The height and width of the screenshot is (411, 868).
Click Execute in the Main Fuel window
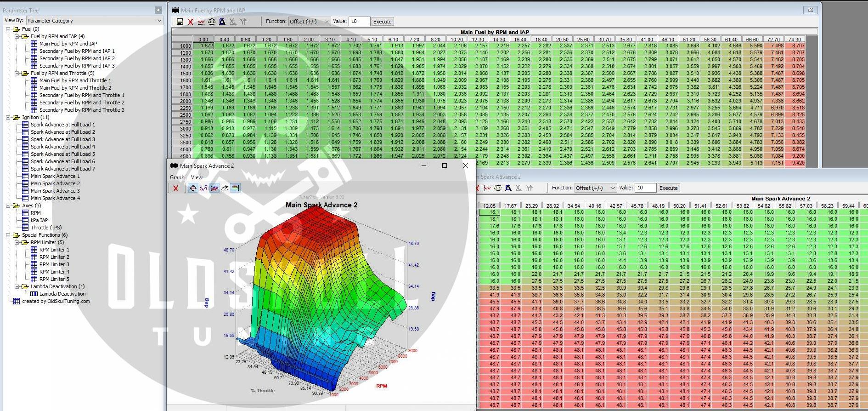(x=382, y=22)
